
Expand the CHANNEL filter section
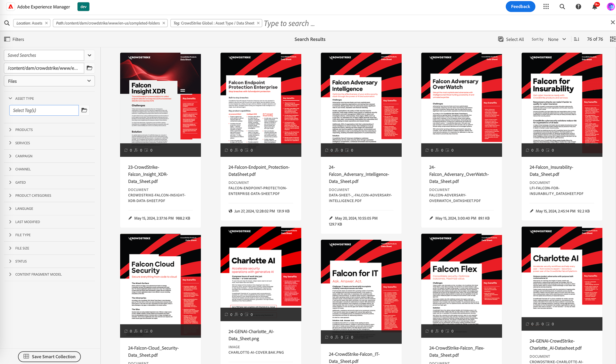tap(11, 169)
